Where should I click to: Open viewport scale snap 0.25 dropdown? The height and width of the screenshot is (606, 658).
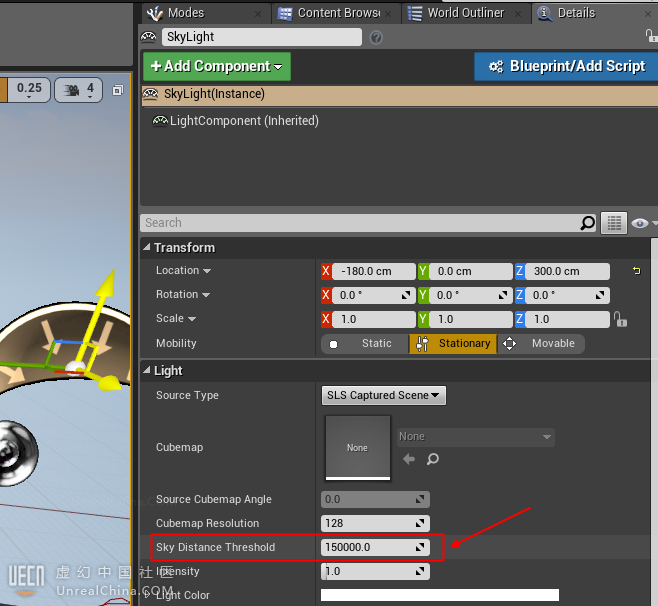[x=29, y=90]
